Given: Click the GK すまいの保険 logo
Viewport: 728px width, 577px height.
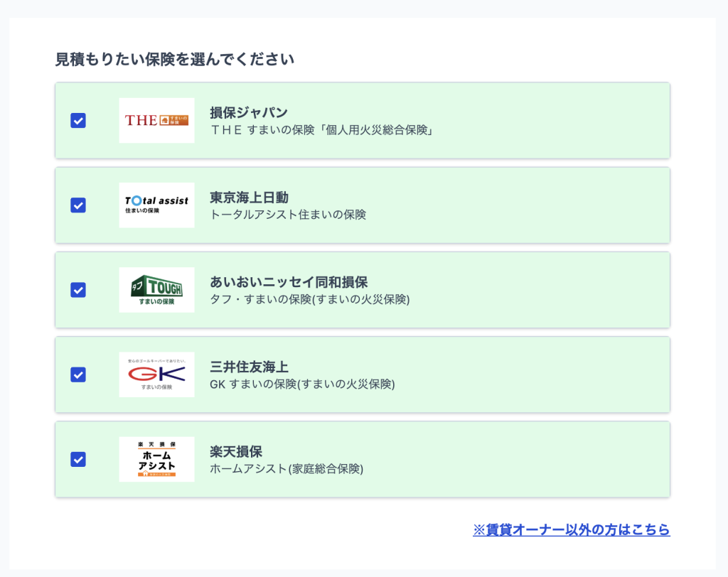Looking at the screenshot, I should coord(156,374).
